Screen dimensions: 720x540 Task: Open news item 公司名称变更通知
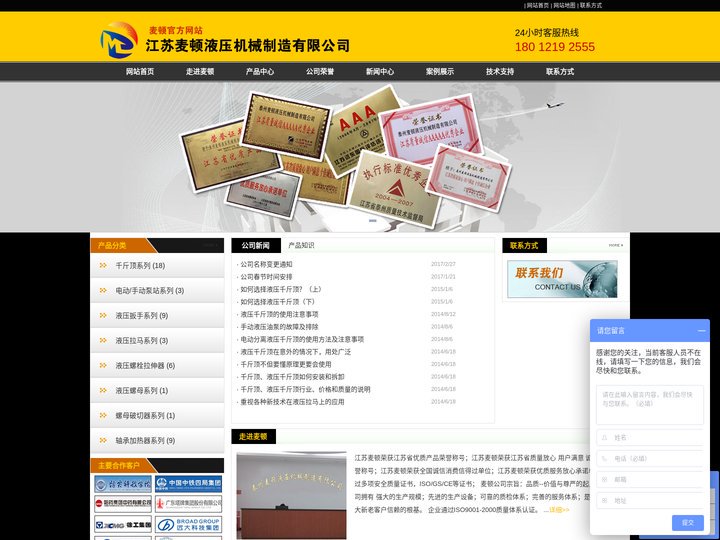266,264
